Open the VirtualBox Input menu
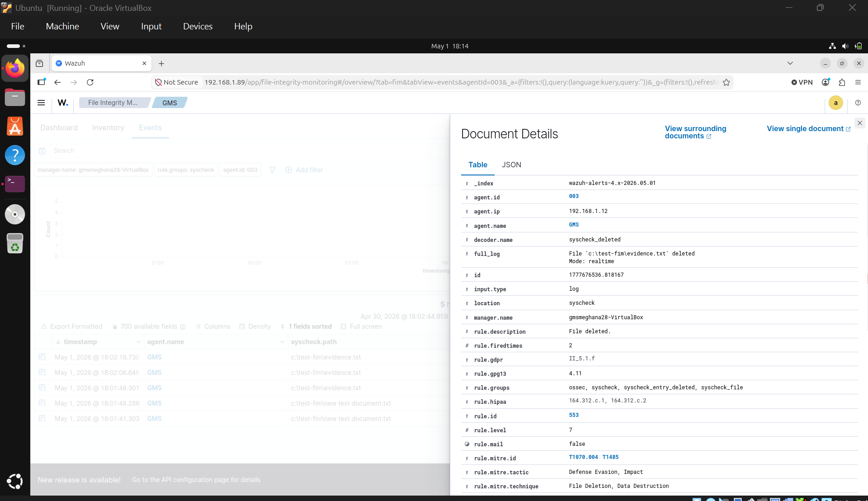This screenshot has width=868, height=501. point(151,26)
